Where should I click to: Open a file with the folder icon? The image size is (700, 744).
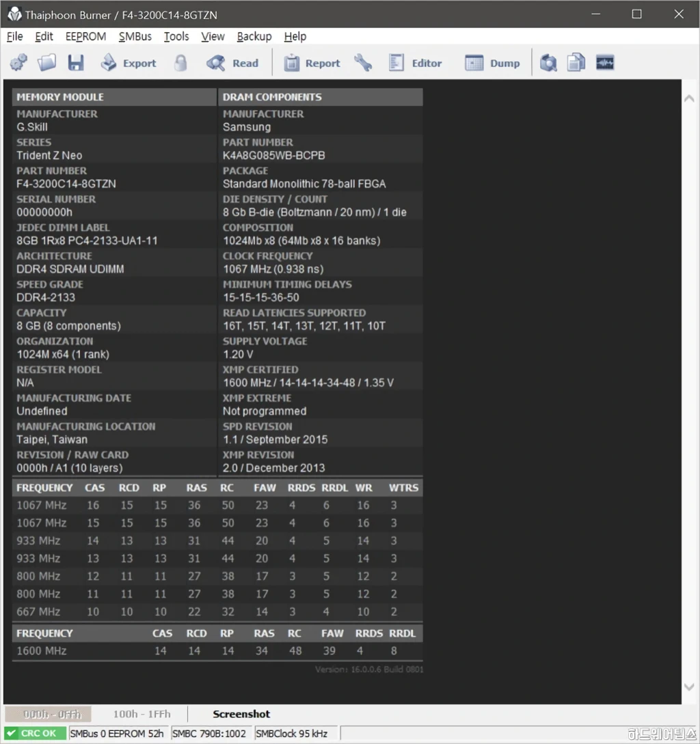47,63
